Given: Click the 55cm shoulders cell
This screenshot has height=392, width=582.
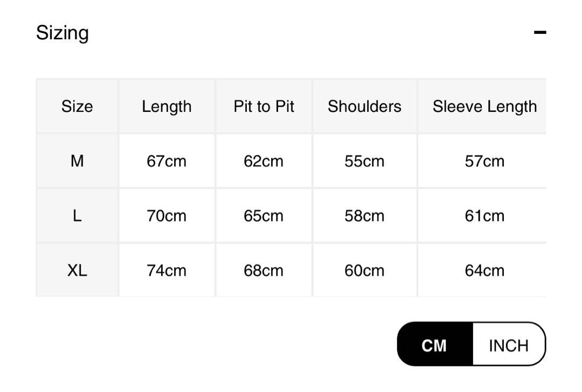Looking at the screenshot, I should (x=364, y=161).
